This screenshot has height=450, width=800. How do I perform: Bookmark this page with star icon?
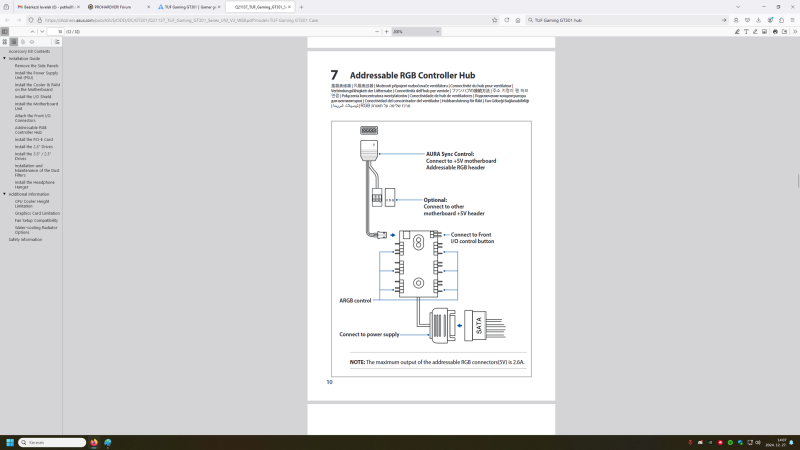[494, 20]
